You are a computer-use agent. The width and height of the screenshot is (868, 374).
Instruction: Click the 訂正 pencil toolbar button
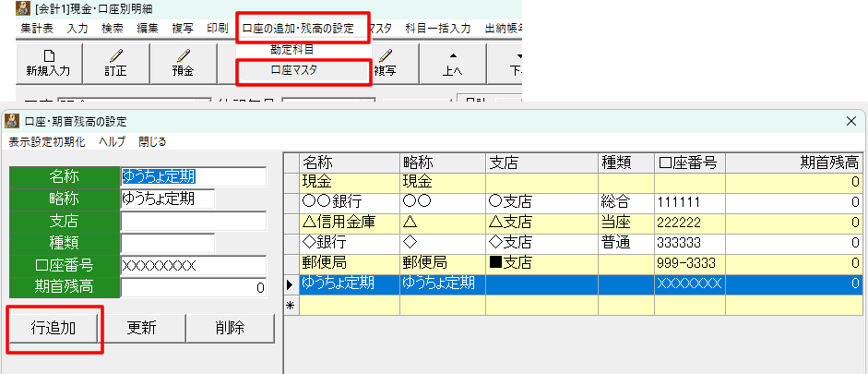(x=115, y=63)
